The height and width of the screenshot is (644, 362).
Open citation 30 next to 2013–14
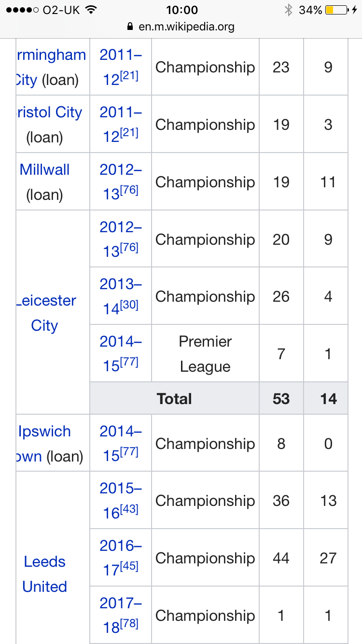(x=129, y=305)
